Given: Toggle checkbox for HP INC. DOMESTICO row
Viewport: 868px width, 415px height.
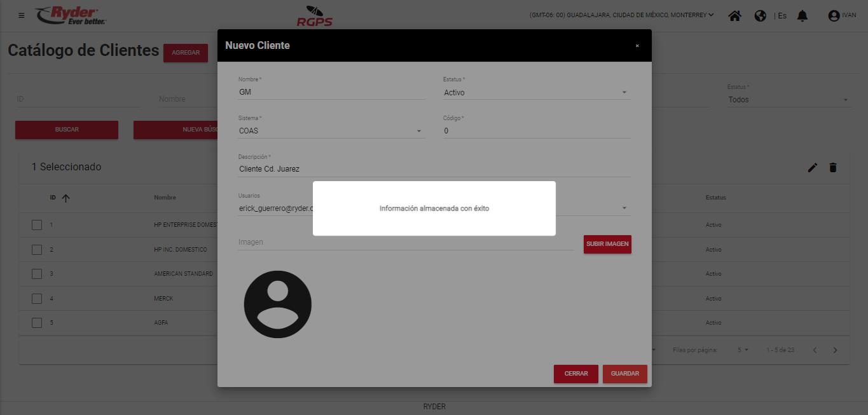Looking at the screenshot, I should [x=37, y=250].
